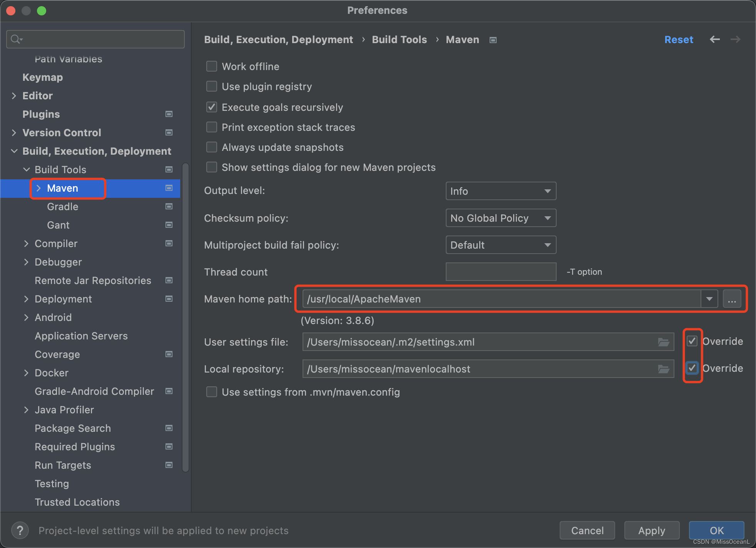Image resolution: width=756 pixels, height=548 pixels.
Task: Click the ellipsis button next to Maven home path
Action: [732, 299]
